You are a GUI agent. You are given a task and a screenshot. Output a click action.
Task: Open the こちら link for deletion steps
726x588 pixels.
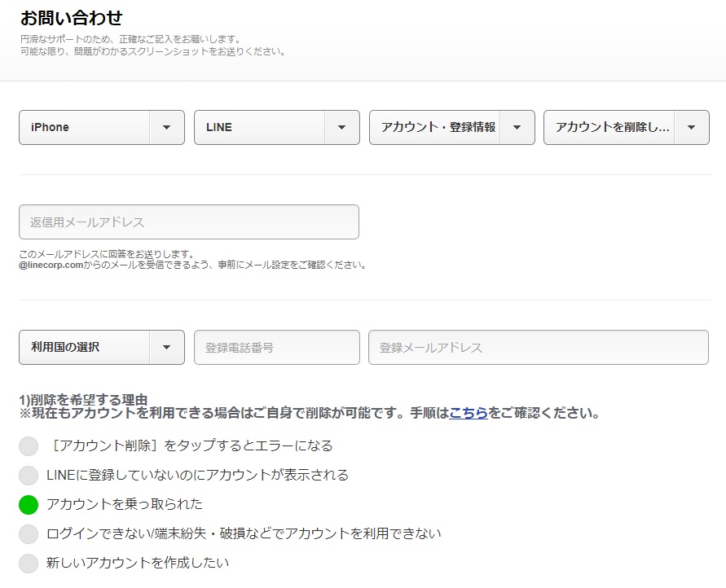[468, 412]
